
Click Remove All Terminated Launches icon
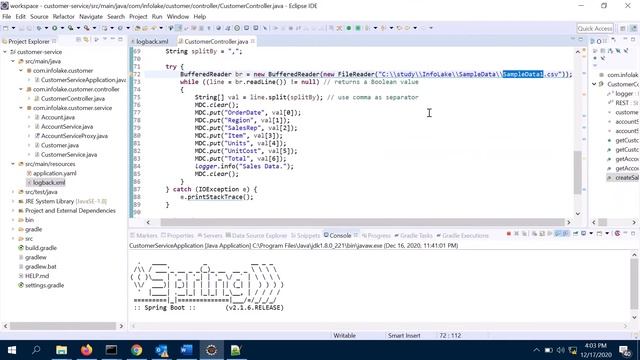point(524,234)
